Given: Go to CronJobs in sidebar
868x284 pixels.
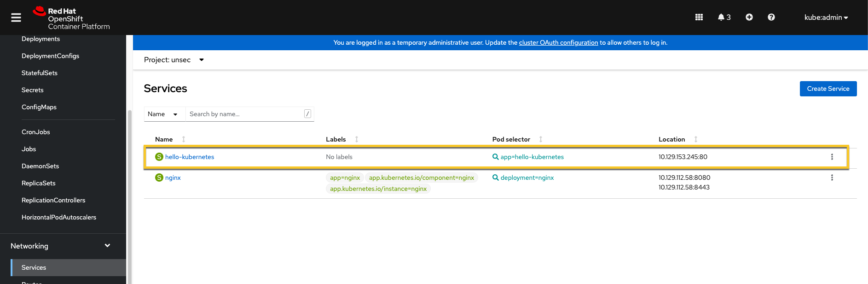Looking at the screenshot, I should [x=36, y=132].
